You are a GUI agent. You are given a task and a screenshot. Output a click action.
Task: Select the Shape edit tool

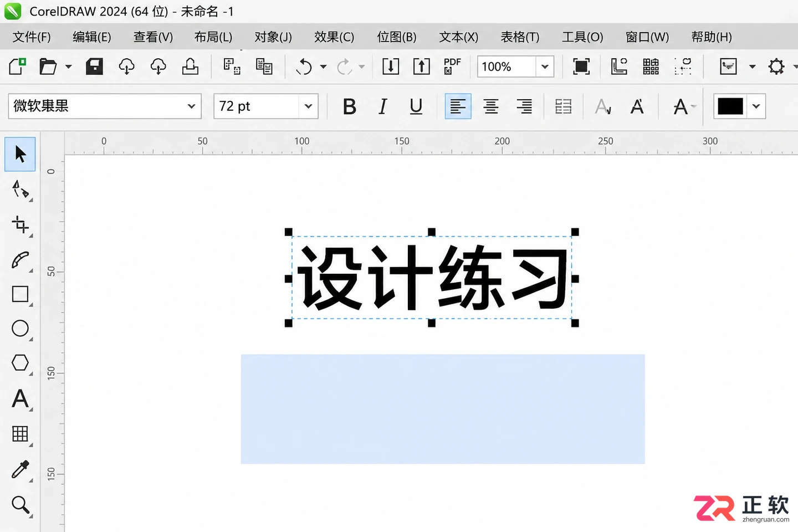coord(20,190)
